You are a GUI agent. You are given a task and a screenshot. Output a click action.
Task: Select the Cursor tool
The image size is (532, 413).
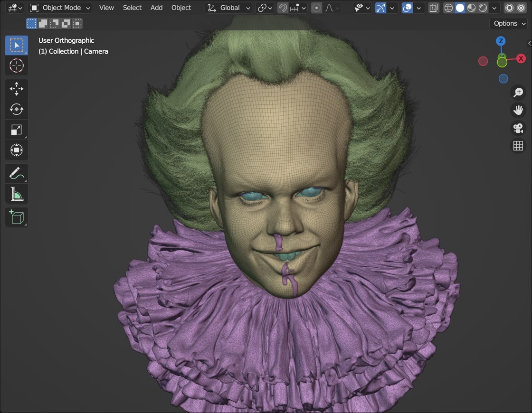17,66
